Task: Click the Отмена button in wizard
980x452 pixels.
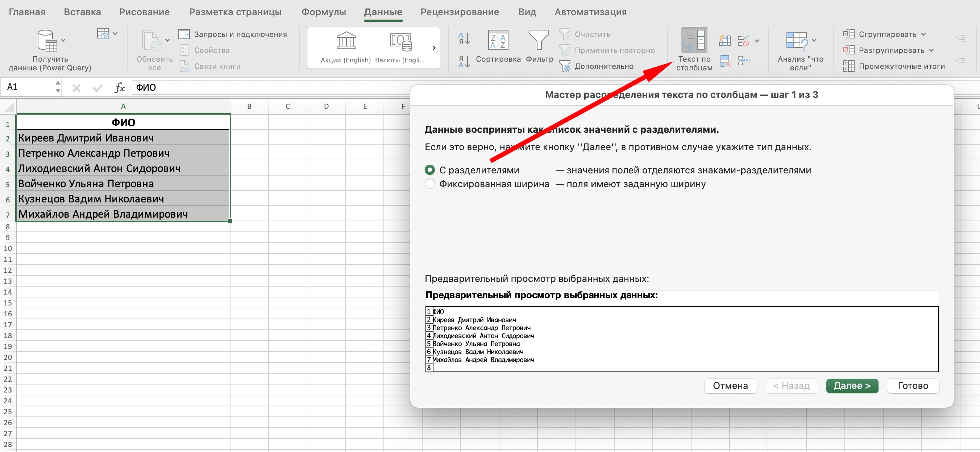Action: (x=730, y=385)
